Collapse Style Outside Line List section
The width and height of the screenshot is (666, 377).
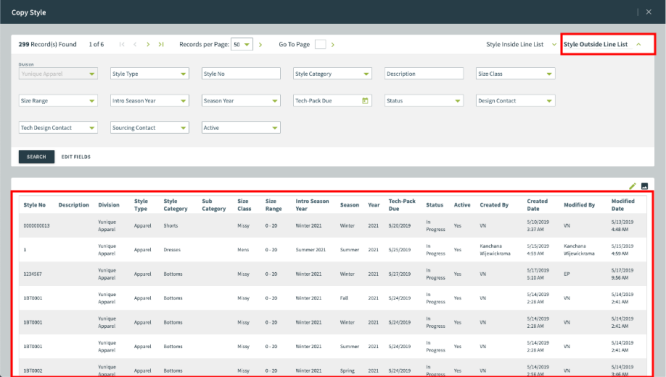(602, 44)
